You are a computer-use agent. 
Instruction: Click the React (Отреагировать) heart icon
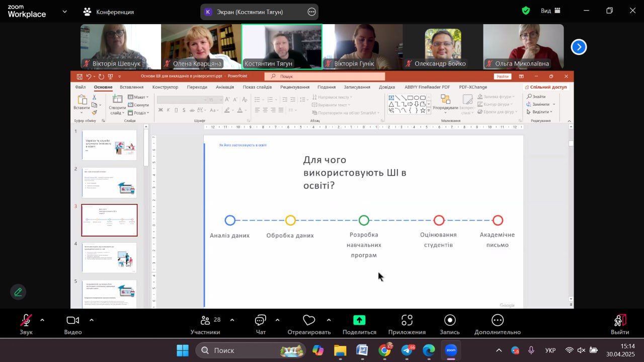tap(309, 321)
